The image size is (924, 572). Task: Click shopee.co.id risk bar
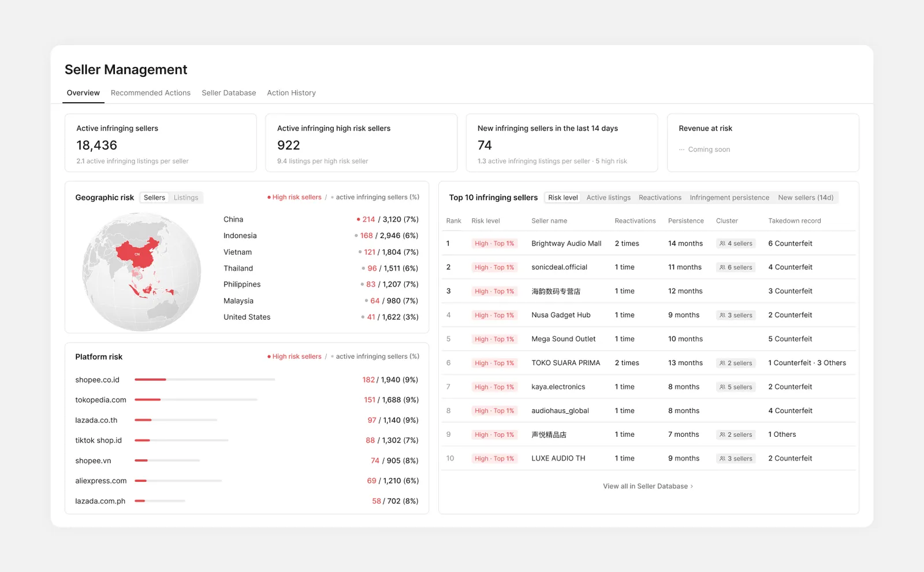204,380
